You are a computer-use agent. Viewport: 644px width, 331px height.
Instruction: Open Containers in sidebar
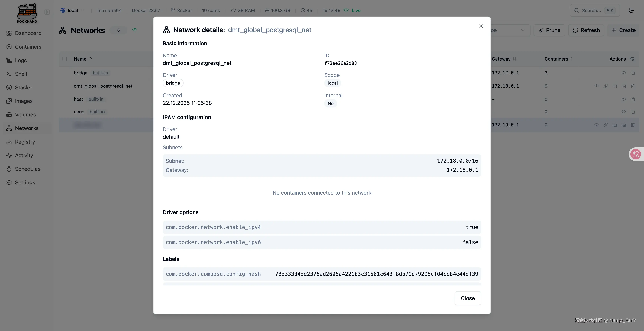click(28, 47)
